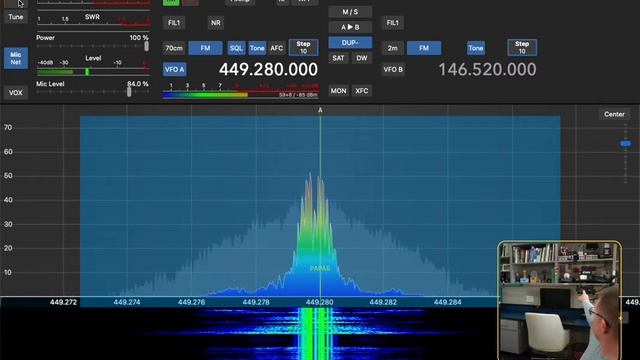Toggle the SQL squelch button

236,48
